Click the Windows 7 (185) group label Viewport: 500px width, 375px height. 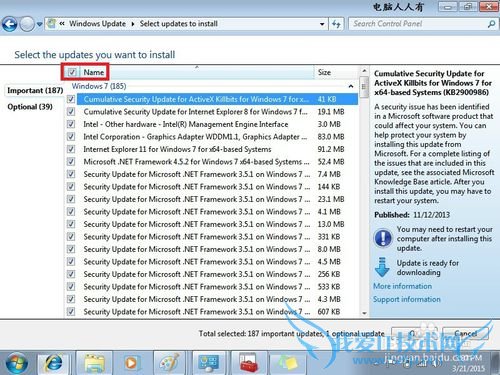(99, 86)
